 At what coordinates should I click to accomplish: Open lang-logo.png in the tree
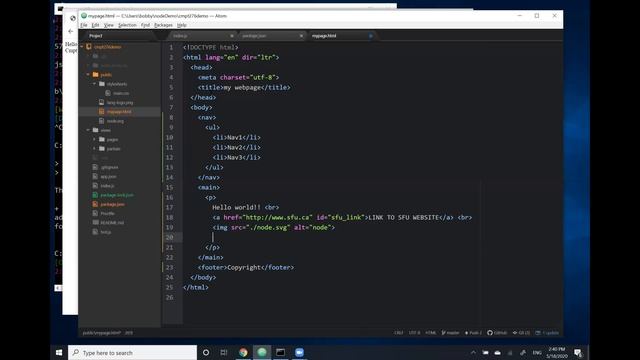[120, 102]
